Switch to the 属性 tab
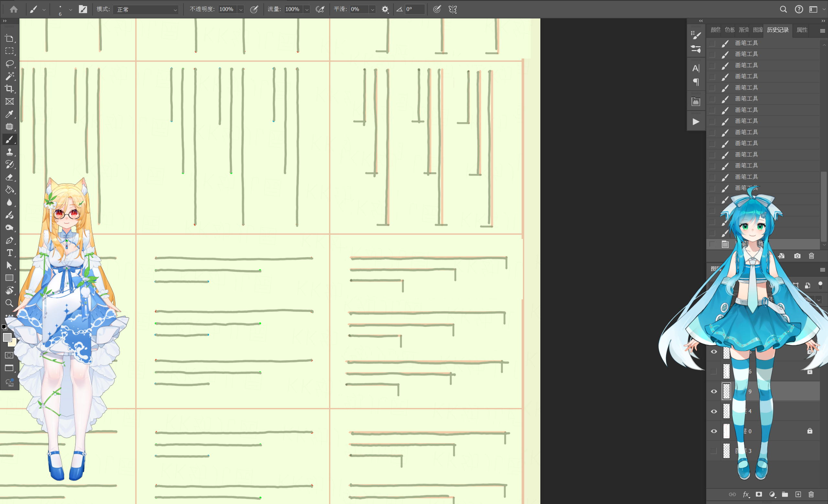 click(802, 30)
